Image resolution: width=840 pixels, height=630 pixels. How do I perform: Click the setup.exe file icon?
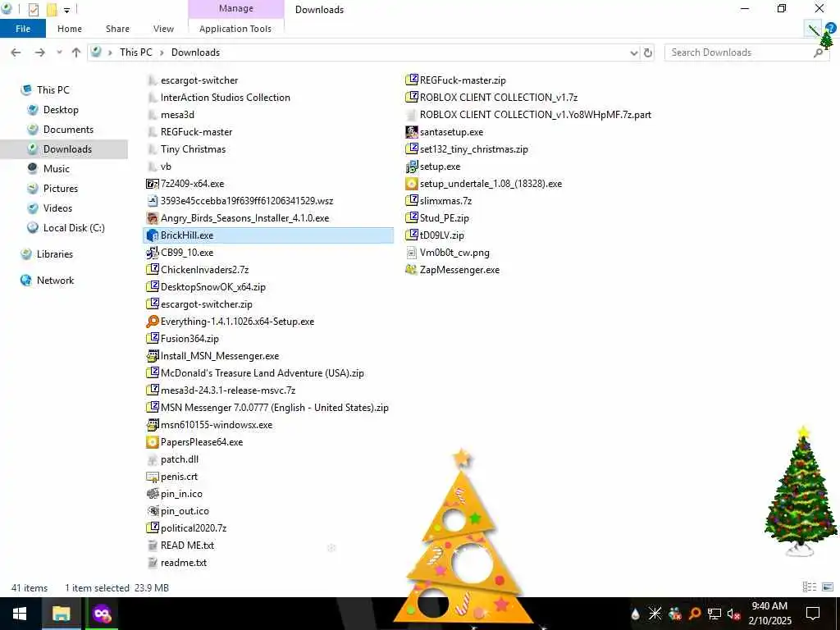412,167
